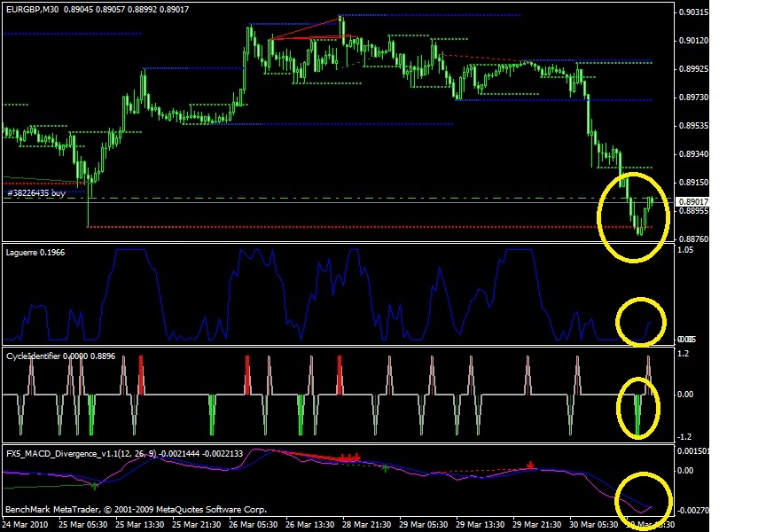766x532 pixels.
Task: Select the 0.89340 price axis label
Action: 693,154
